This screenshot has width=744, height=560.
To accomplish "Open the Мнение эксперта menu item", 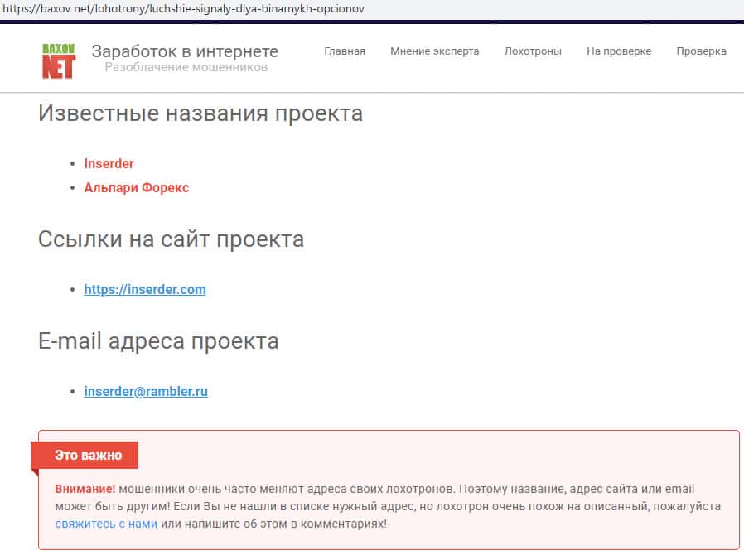I will [x=435, y=51].
